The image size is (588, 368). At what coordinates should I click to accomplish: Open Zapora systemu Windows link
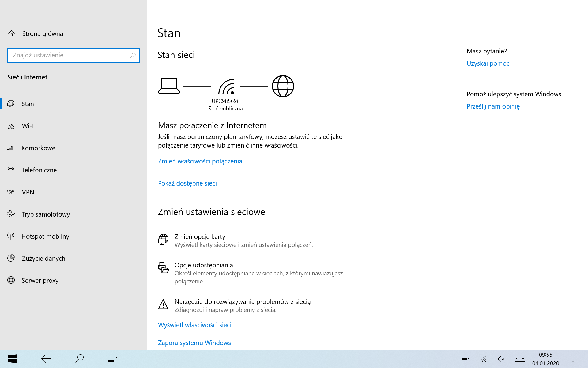194,343
